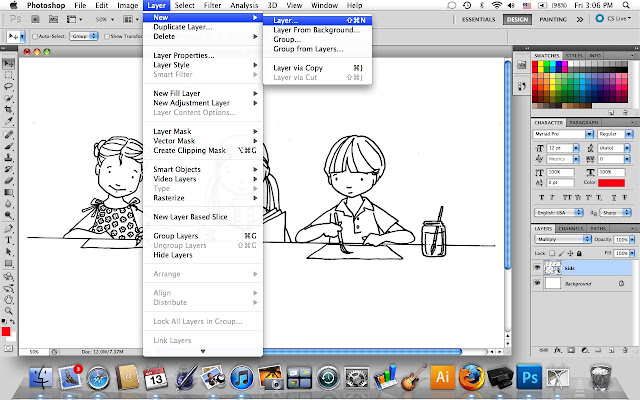Select the History Brush tool
The width and height of the screenshot is (640, 400).
(8, 169)
